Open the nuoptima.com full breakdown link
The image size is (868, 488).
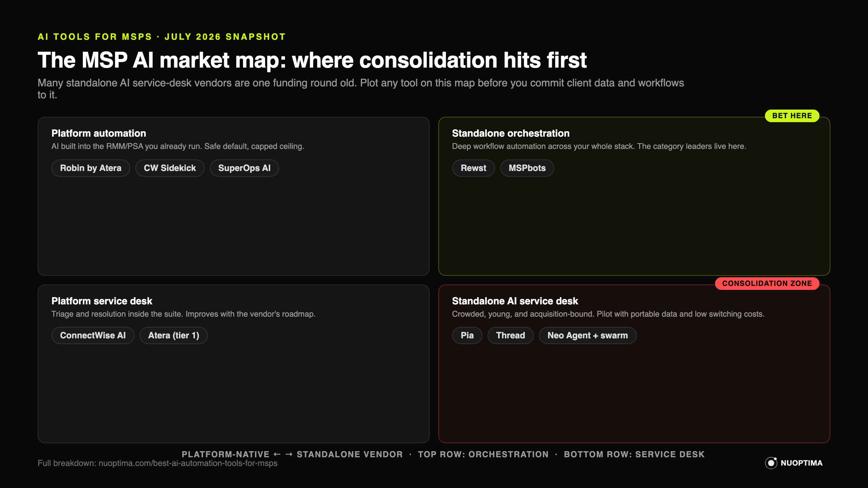[x=188, y=463]
